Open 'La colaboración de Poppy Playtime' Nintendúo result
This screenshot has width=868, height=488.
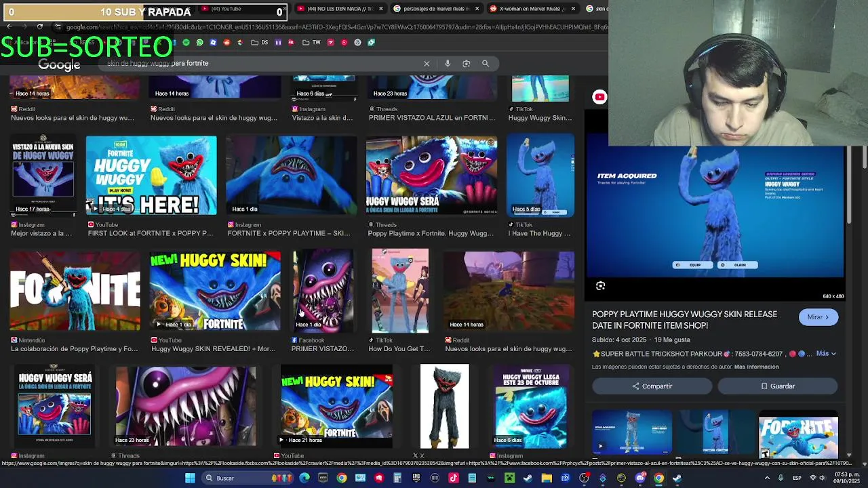click(75, 349)
